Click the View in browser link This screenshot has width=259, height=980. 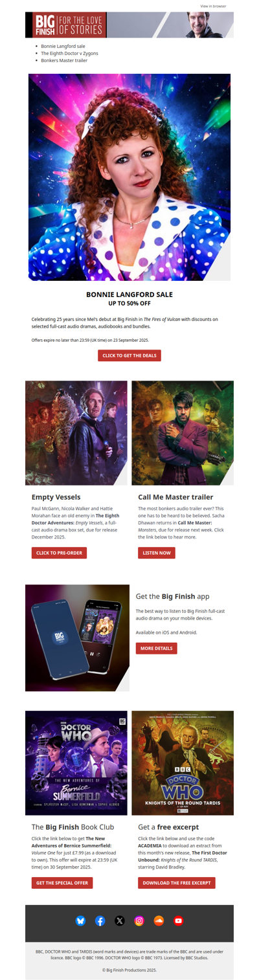click(213, 6)
